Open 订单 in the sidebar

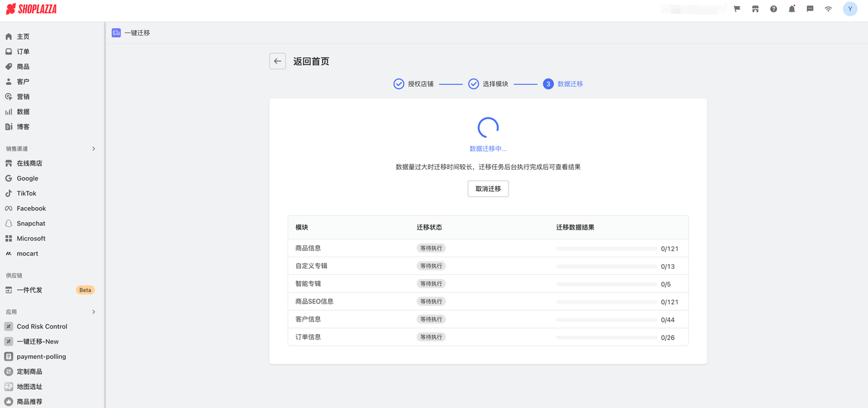(x=23, y=52)
